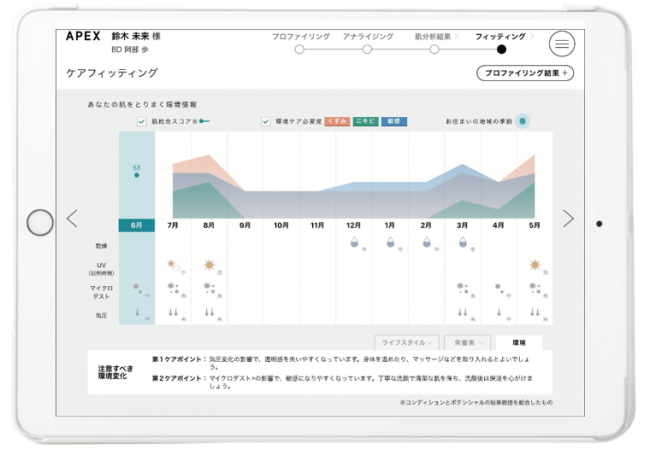
Task: Click the July air pressure arrows icon
Action: pyautogui.click(x=173, y=312)
